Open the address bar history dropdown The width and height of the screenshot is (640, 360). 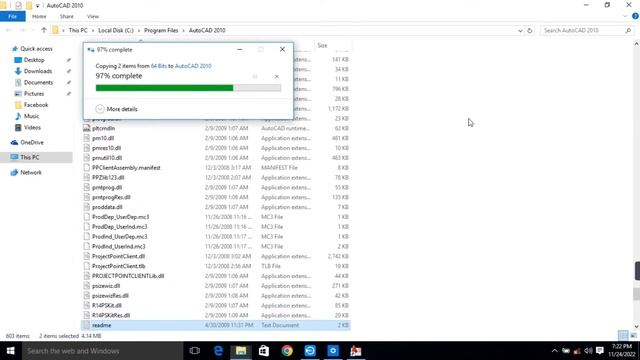coord(520,31)
